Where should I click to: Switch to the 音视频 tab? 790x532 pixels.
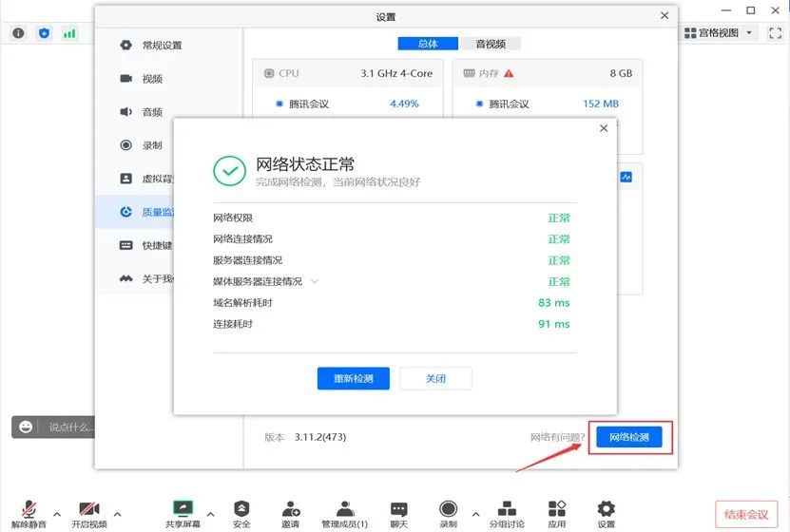[491, 44]
